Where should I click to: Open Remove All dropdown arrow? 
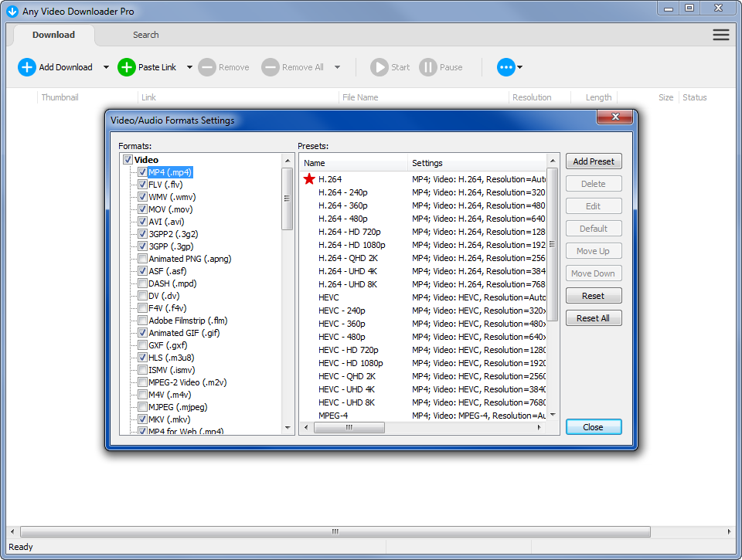click(337, 67)
